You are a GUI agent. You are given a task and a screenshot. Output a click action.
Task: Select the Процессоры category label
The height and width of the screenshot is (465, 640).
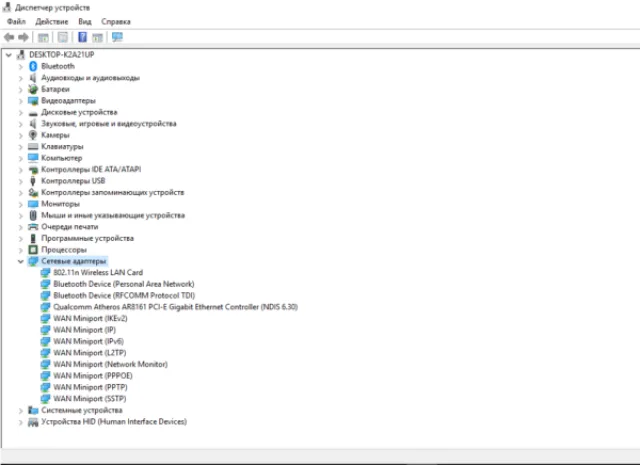point(64,249)
